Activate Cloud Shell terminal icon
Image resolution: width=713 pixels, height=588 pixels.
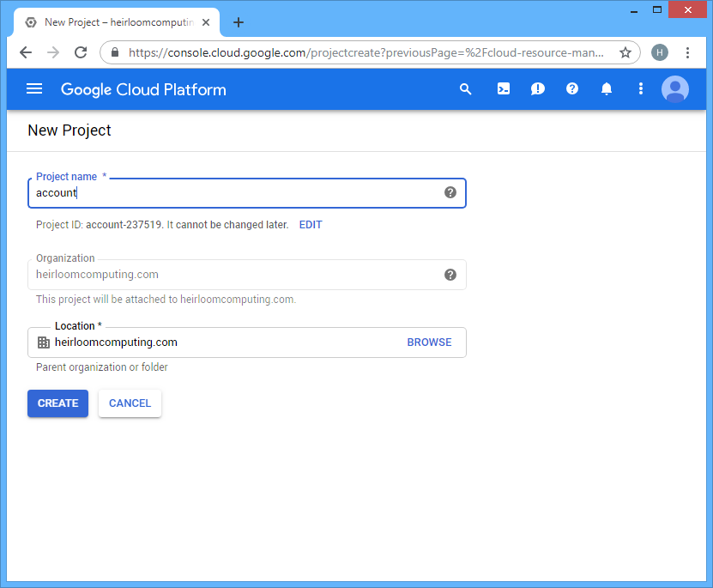504,88
